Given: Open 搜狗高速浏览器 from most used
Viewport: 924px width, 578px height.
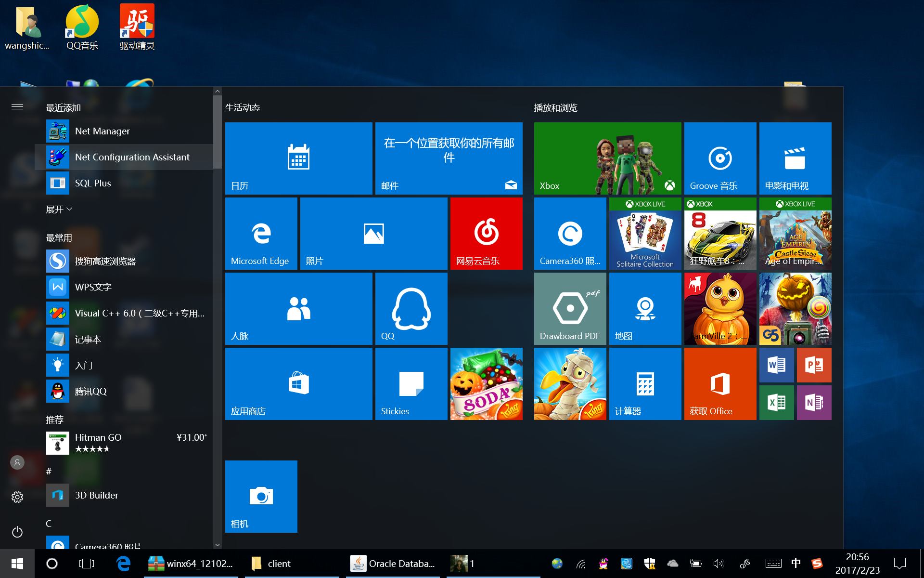Looking at the screenshot, I should click(124, 261).
